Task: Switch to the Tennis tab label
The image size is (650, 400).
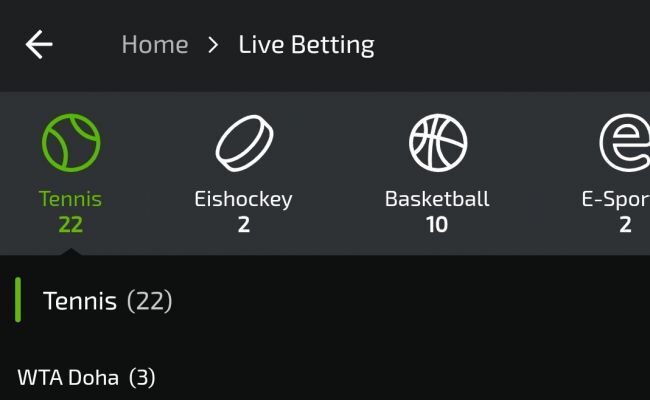Action: 70,198
